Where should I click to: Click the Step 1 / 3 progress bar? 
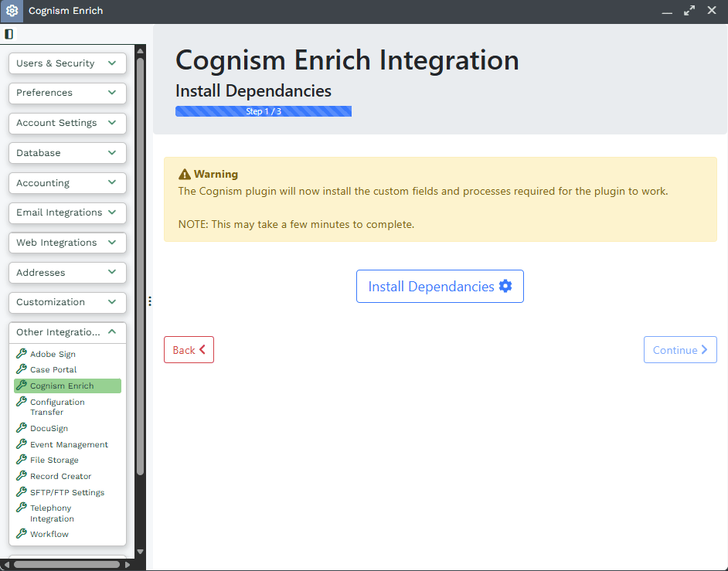click(x=264, y=111)
